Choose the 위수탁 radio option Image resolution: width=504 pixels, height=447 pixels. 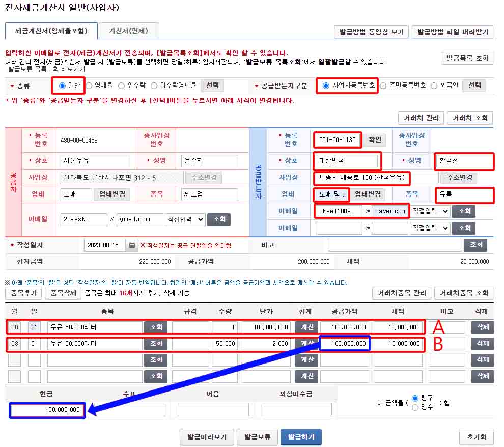121,86
